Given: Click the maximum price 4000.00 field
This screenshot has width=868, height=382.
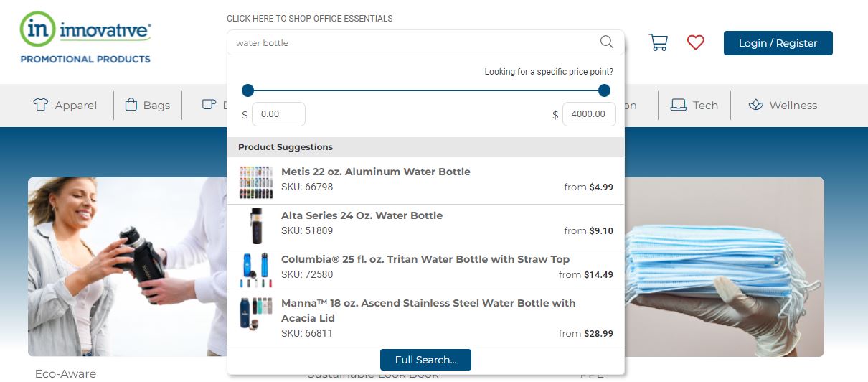Looking at the screenshot, I should point(588,114).
